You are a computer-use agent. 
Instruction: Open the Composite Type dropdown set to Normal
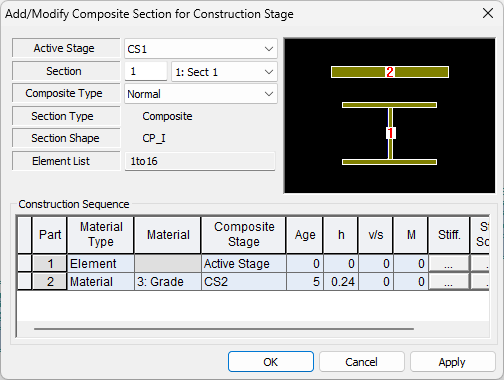click(201, 94)
